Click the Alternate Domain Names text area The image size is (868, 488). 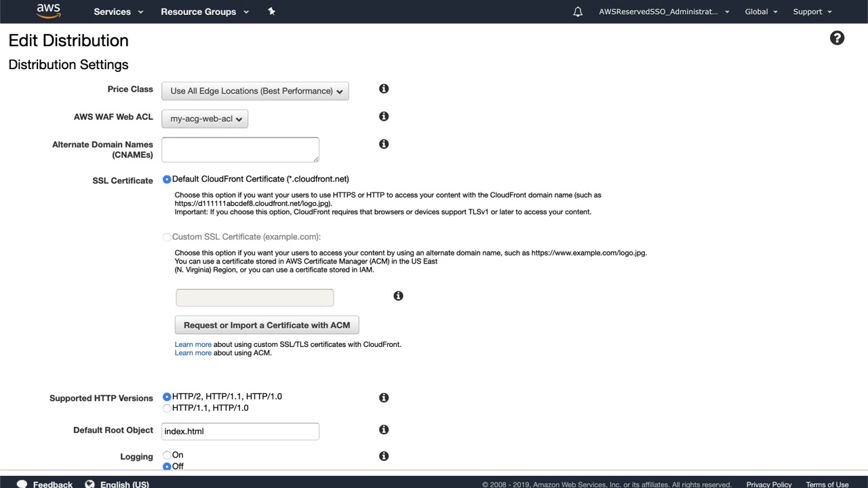pyautogui.click(x=240, y=150)
